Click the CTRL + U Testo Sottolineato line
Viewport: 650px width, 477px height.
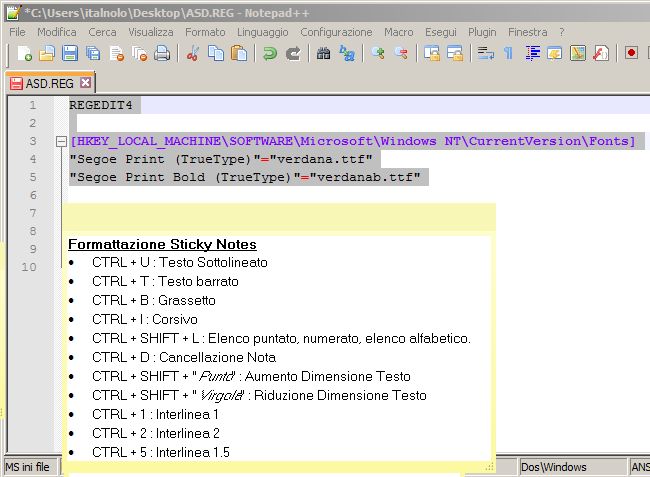180,262
